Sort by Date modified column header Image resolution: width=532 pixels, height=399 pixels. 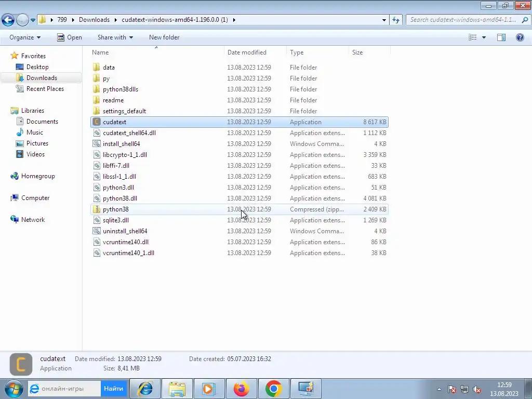click(x=247, y=52)
